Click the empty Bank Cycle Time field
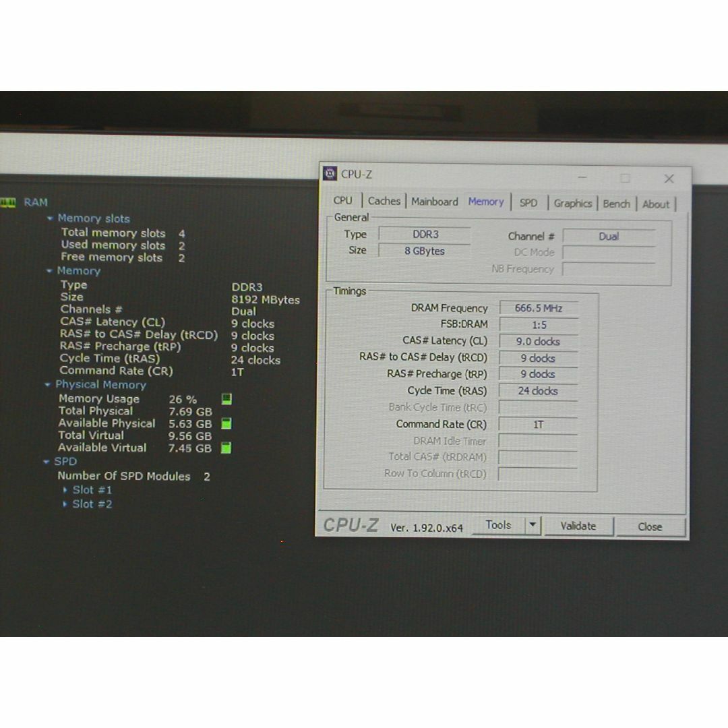 [x=538, y=408]
